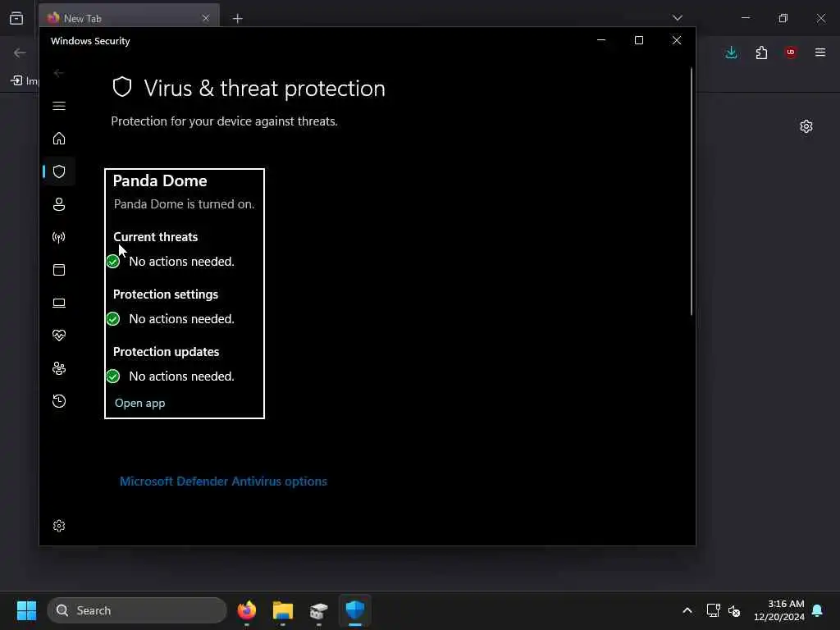Screen dimensions: 840x630
Task: Open Device performance & health heart icon
Action: [x=59, y=336]
